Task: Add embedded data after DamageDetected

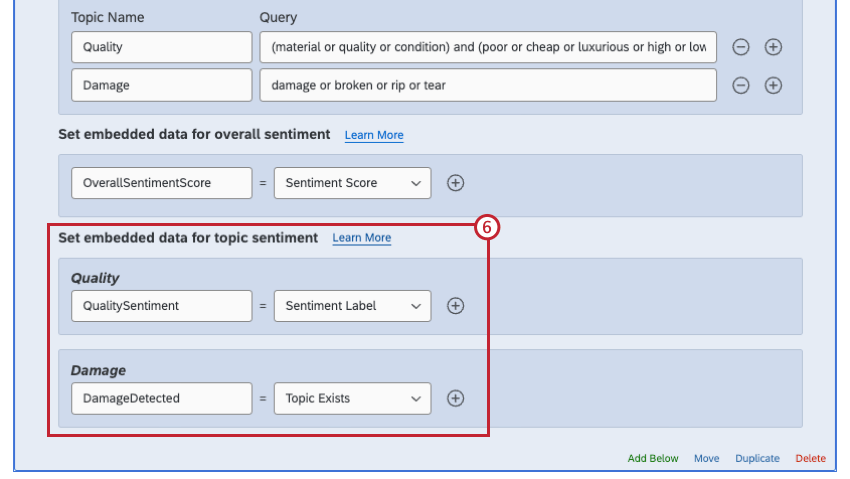Action: 455,398
